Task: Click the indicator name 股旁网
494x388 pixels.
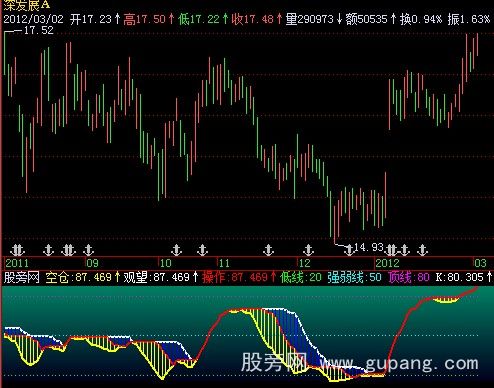Action: tap(22, 277)
